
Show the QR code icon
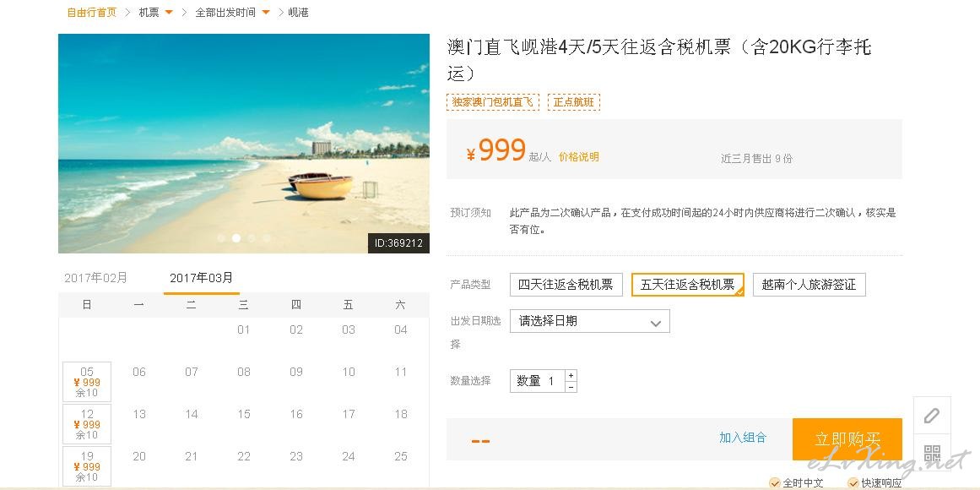pyautogui.click(x=932, y=453)
